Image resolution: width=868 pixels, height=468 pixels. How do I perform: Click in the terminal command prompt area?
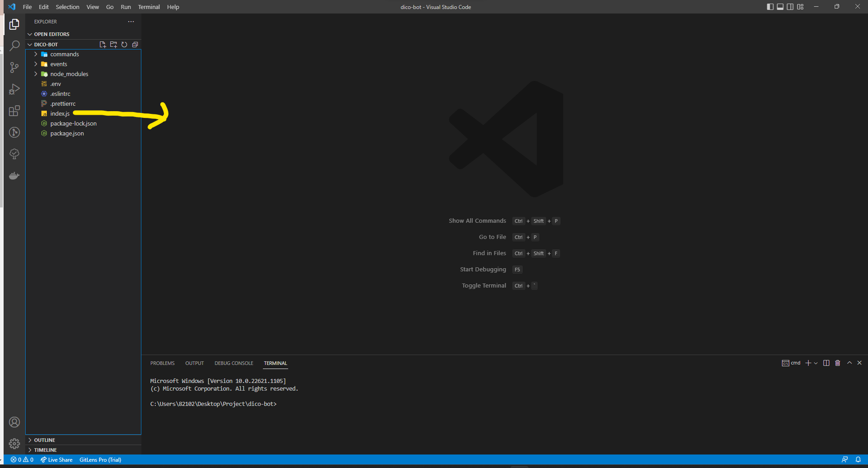[x=213, y=404]
